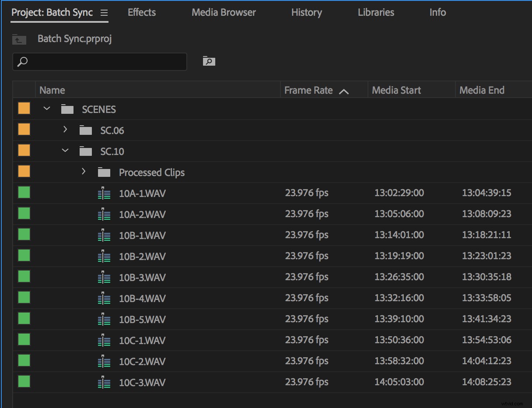Image resolution: width=532 pixels, height=408 pixels.
Task: Click the folder icon beside Processed Clips
Action: 104,172
